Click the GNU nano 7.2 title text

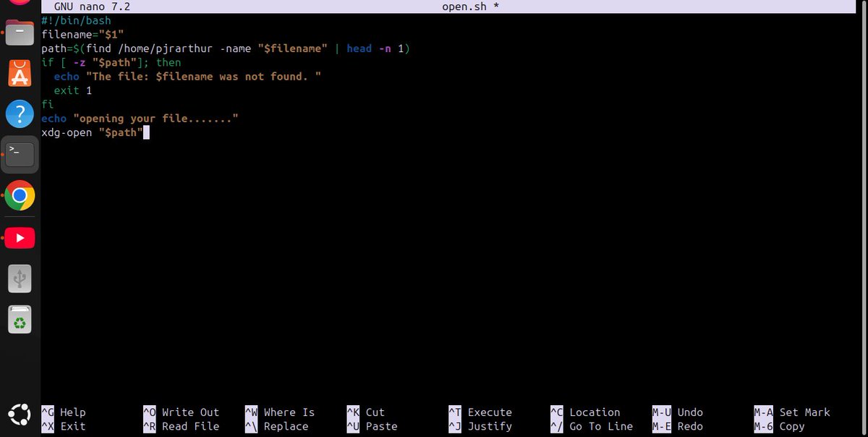[x=92, y=7]
